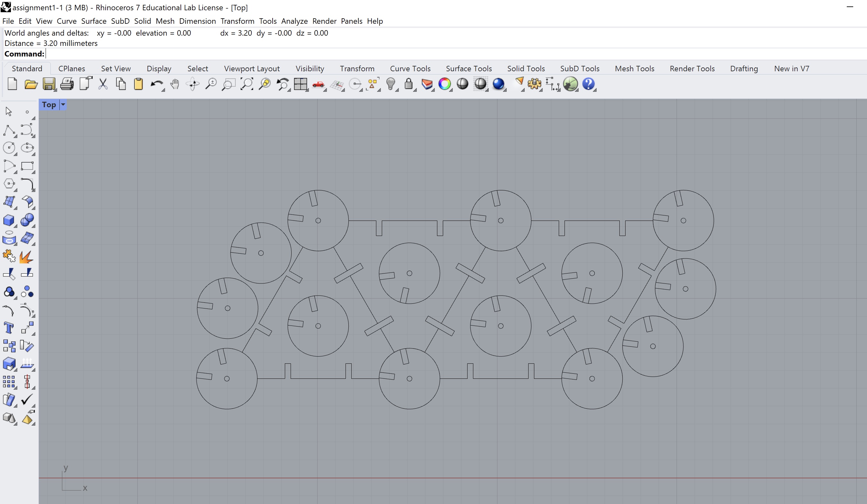The height and width of the screenshot is (504, 867).
Task: Click the selection arrow pointer tool
Action: click(x=9, y=111)
